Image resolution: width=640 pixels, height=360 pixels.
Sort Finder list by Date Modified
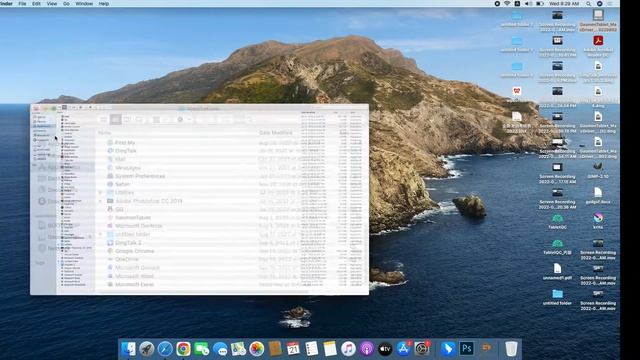tap(276, 133)
